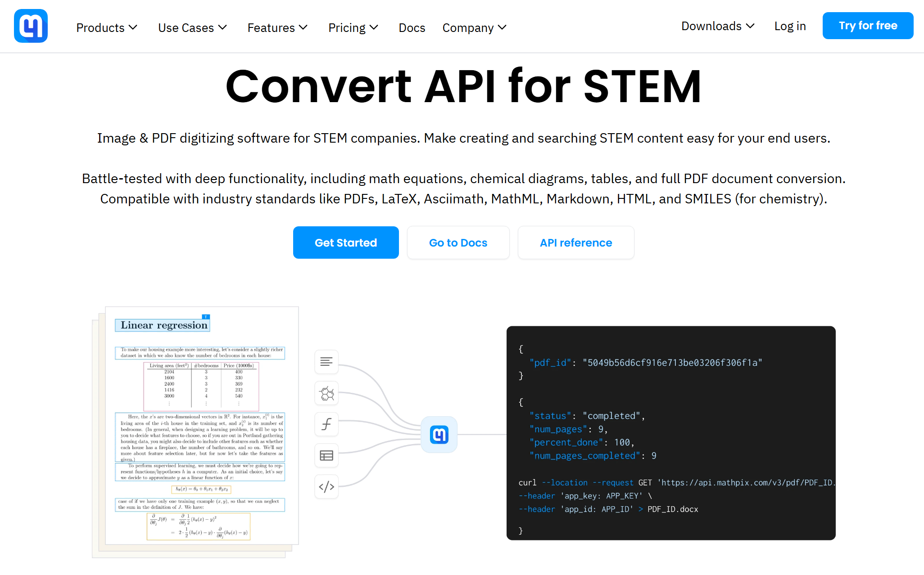This screenshot has height=575, width=924.
Task: Click the Try for free button
Action: (x=868, y=26)
